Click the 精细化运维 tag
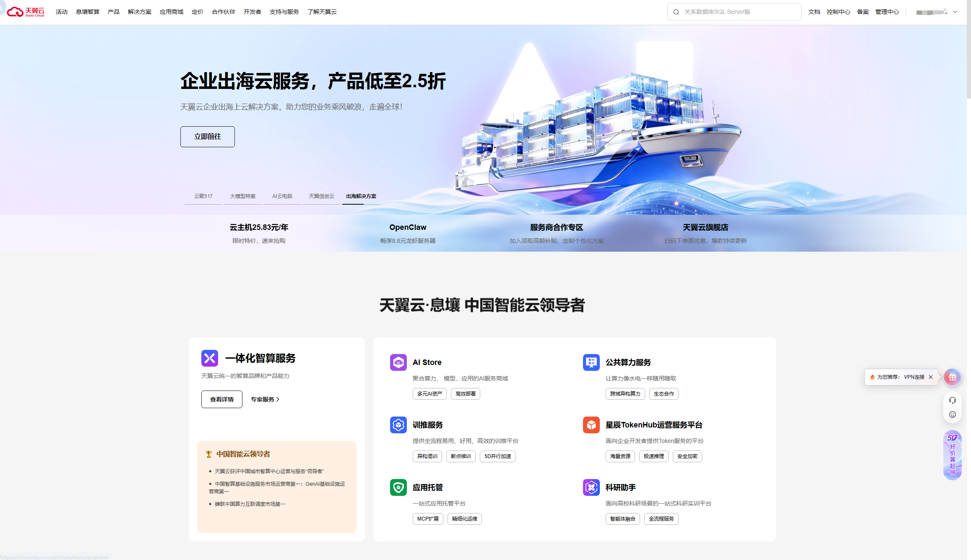This screenshot has height=560, width=971. coord(465,519)
